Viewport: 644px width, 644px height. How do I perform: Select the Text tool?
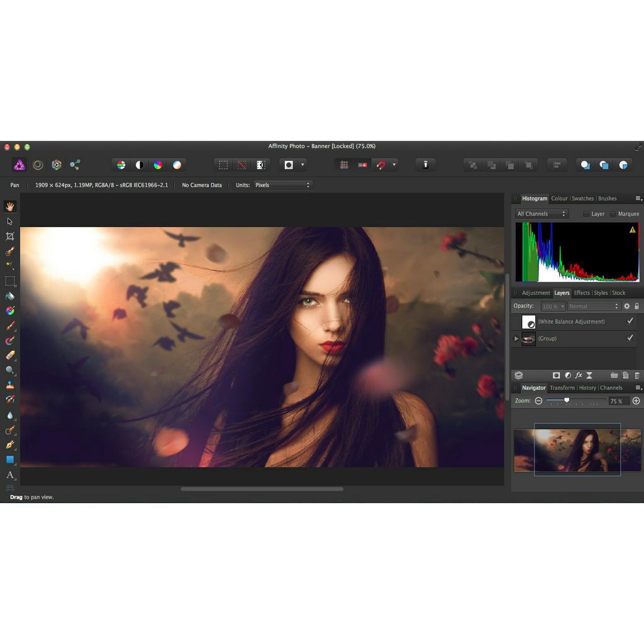pos(9,475)
